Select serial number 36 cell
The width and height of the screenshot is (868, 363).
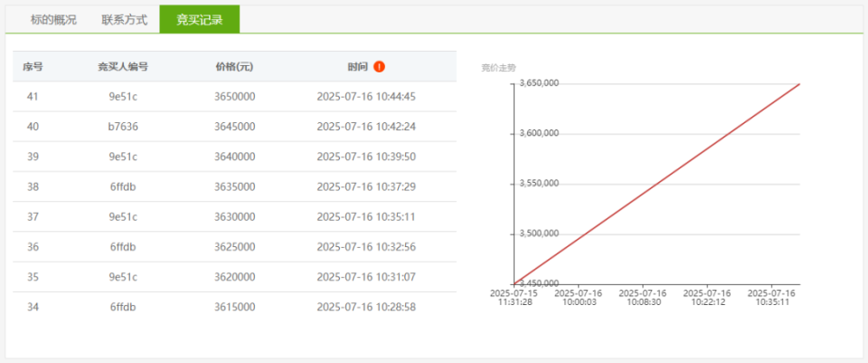[x=33, y=246]
